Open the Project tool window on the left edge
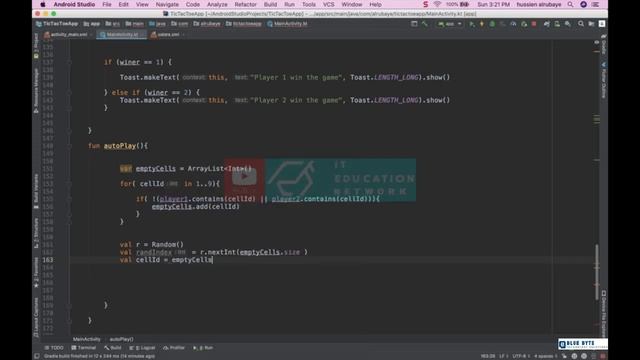This screenshot has width=640, height=360. pyautogui.click(x=36, y=46)
